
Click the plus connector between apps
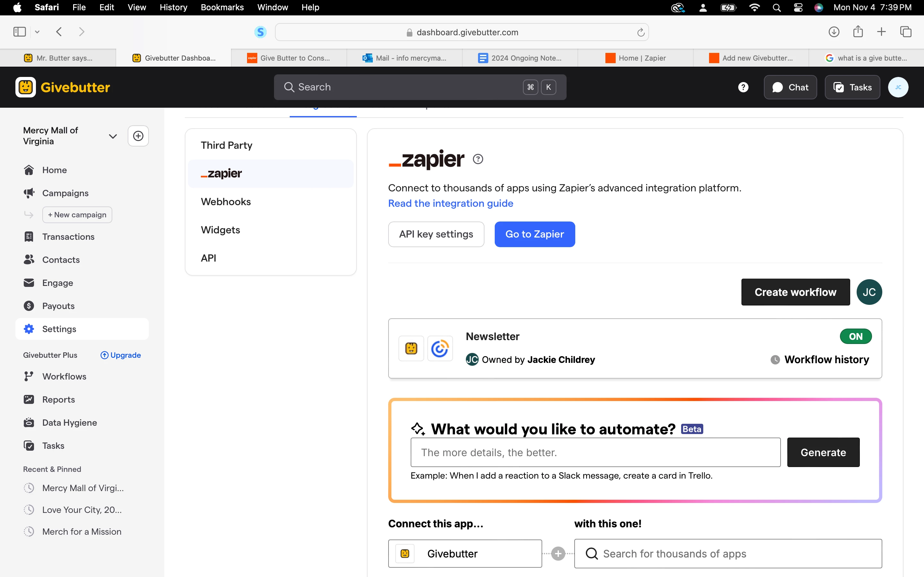coord(558,553)
